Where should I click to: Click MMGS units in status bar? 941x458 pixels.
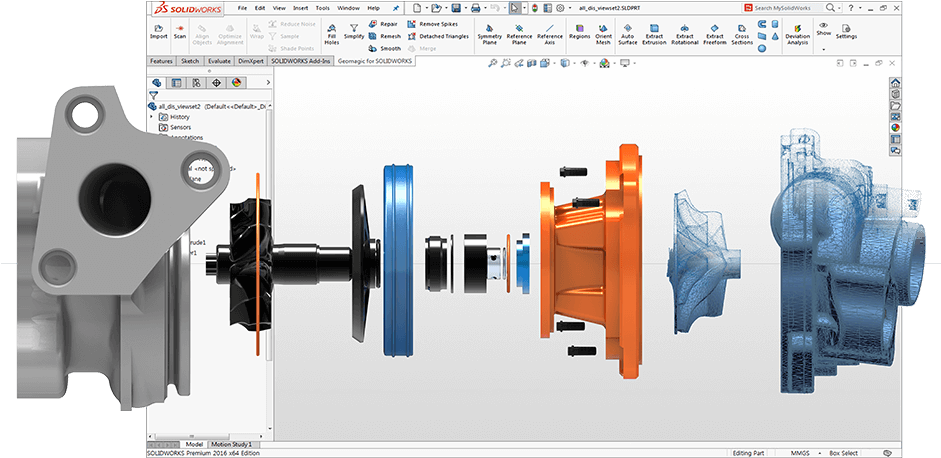799,453
